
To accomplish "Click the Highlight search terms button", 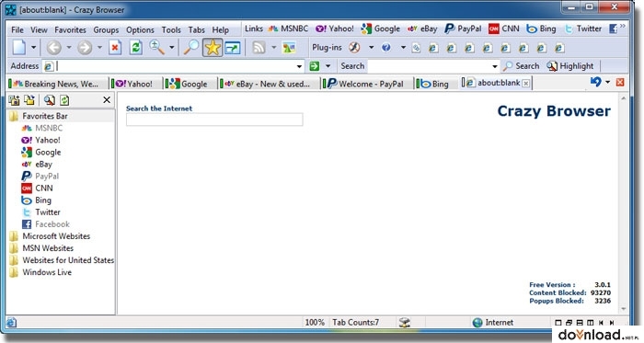I will point(570,66).
